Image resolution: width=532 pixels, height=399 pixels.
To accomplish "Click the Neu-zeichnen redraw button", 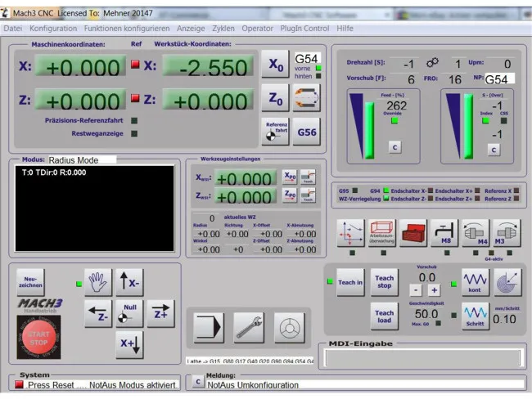I will click(x=30, y=282).
